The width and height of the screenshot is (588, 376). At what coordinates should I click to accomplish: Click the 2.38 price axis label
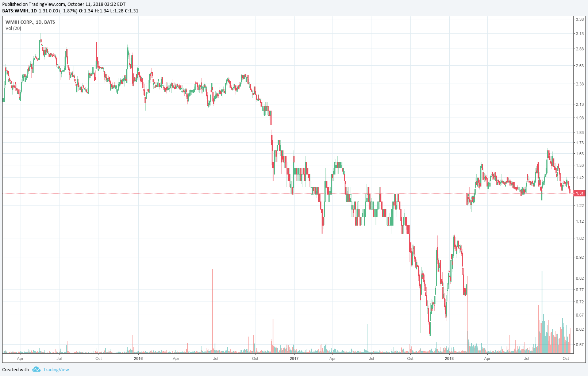(x=580, y=84)
